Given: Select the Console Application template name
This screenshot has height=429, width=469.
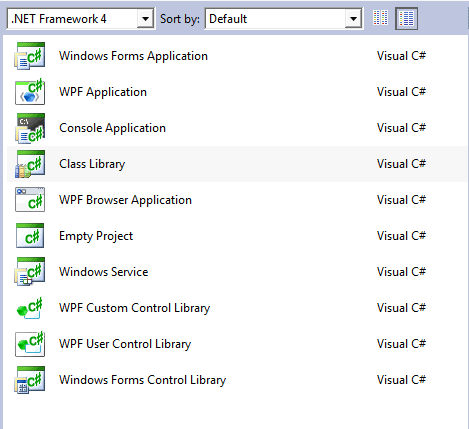Looking at the screenshot, I should [112, 128].
